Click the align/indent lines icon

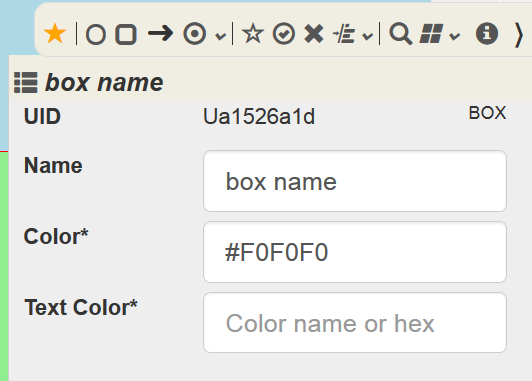(x=344, y=34)
